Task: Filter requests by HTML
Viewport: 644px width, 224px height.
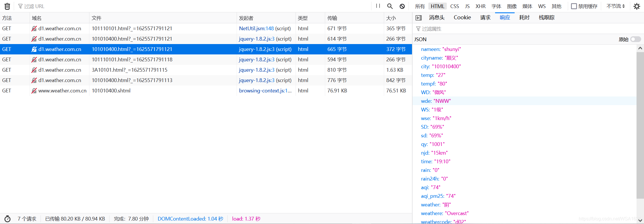Action: click(438, 6)
